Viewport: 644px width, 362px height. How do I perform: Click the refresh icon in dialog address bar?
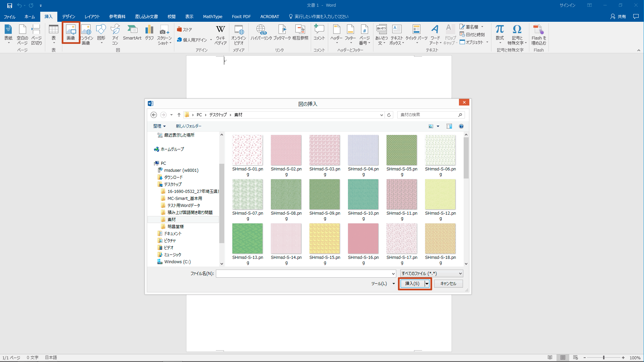pyautogui.click(x=389, y=115)
